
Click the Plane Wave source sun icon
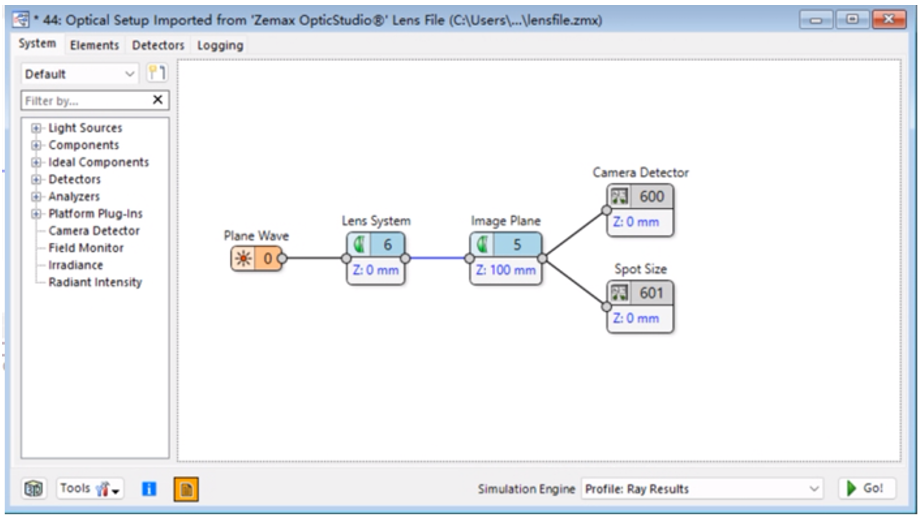pos(243,259)
